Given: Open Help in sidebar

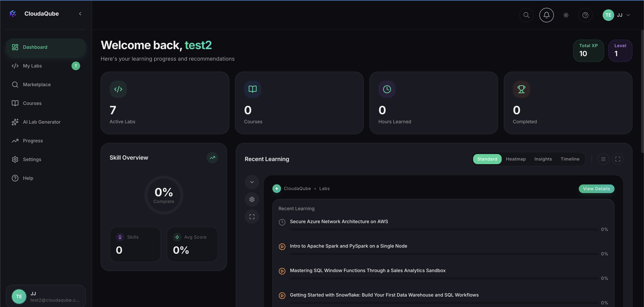Looking at the screenshot, I should click(46, 178).
